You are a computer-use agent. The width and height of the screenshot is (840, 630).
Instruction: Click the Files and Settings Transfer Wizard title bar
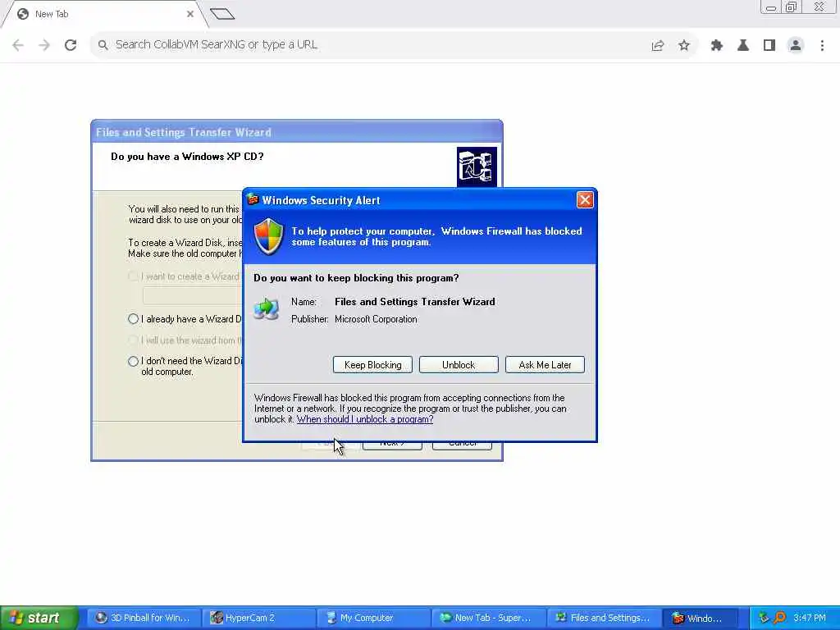click(297, 132)
